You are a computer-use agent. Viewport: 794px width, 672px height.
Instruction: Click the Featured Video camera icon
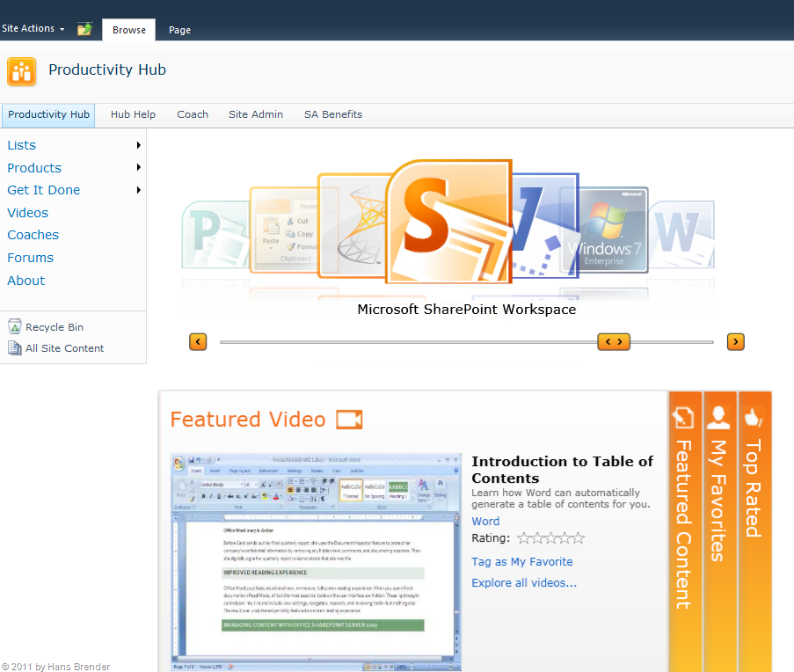pos(349,420)
